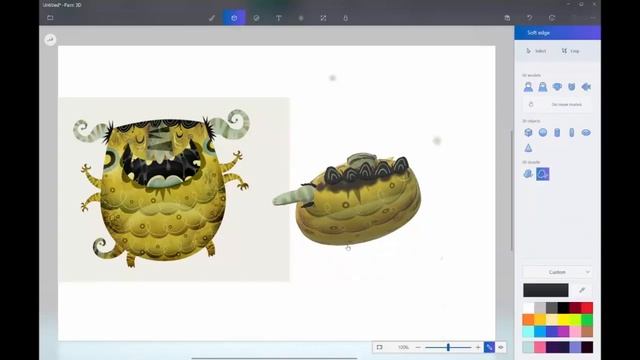Select the Text tool in toolbar
Viewport: 640px width, 360px height.
279,18
